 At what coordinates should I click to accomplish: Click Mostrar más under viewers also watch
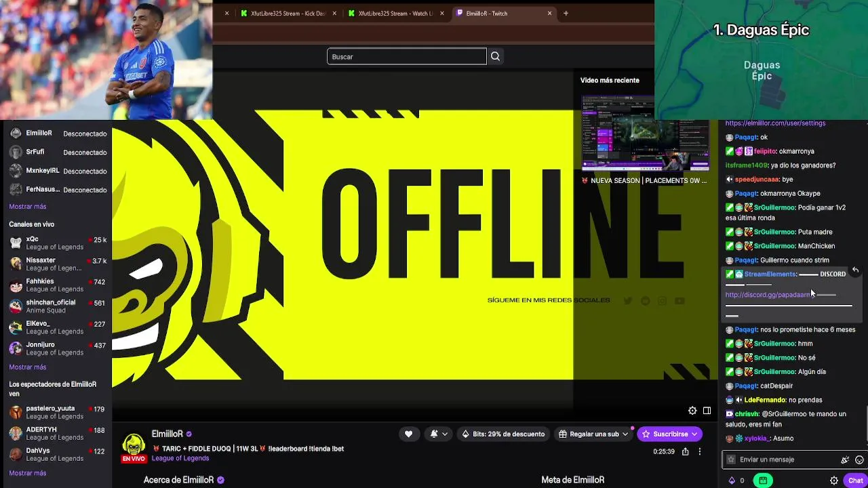tap(28, 473)
